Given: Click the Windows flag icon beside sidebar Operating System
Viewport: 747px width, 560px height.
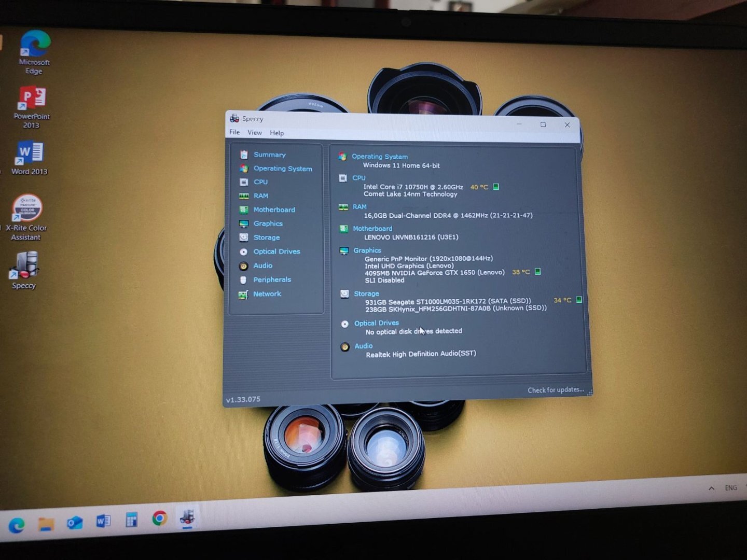Looking at the screenshot, I should pyautogui.click(x=244, y=169).
